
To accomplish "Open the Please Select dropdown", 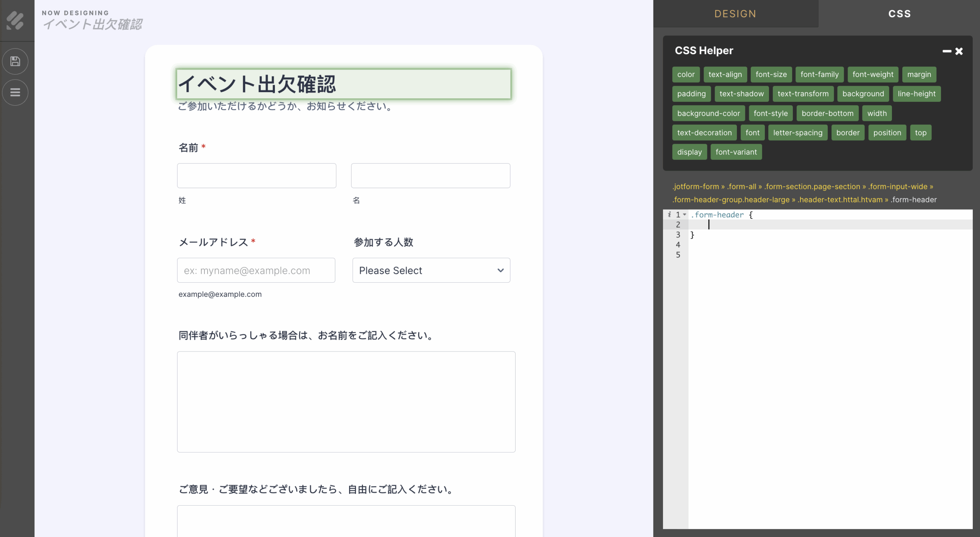I will 431,270.
